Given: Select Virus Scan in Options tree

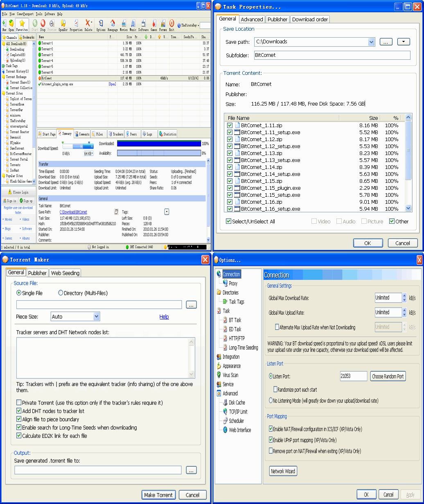Looking at the screenshot, I should point(227,375).
